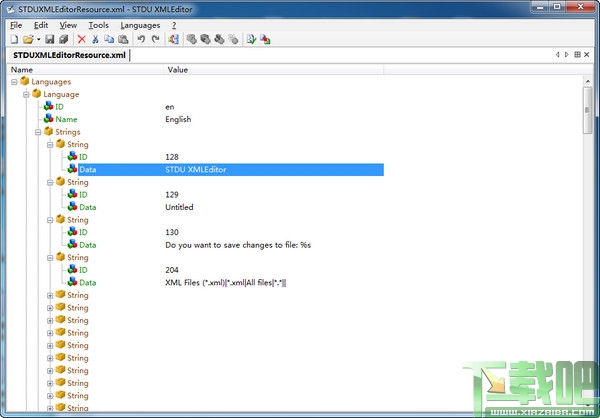Image resolution: width=600 pixels, height=418 pixels.
Task: Click the tree structure toolbar icon
Action: pyautogui.click(x=173, y=39)
